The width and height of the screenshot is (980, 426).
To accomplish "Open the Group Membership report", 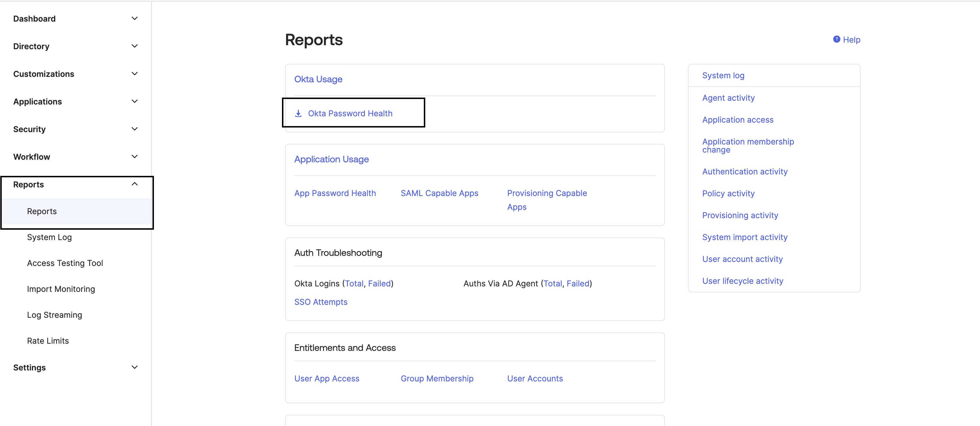I will (x=437, y=379).
